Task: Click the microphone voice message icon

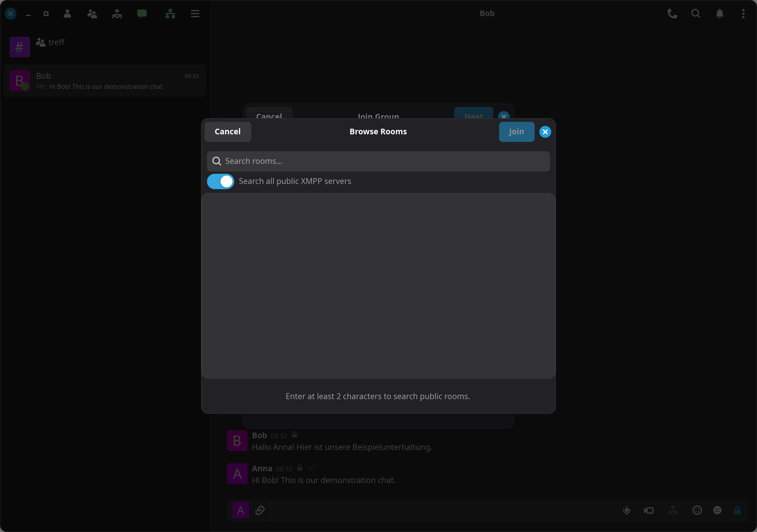Action: tap(627, 510)
